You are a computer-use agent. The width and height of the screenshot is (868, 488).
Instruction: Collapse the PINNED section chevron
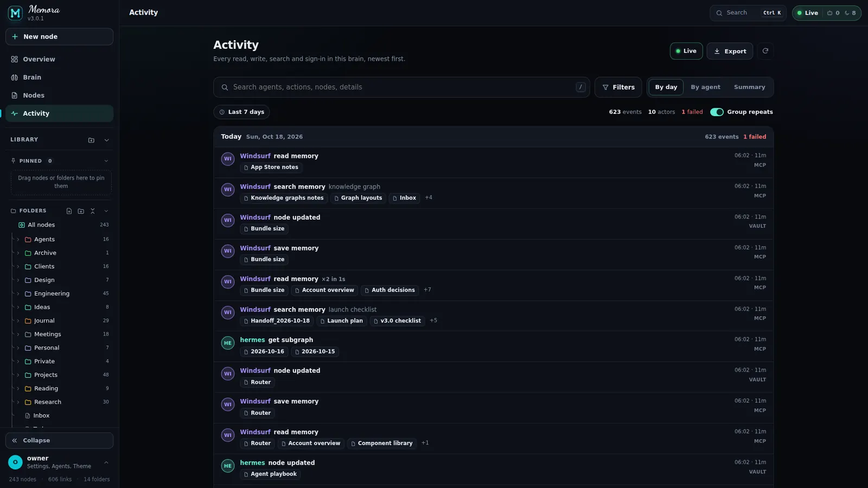pyautogui.click(x=106, y=161)
